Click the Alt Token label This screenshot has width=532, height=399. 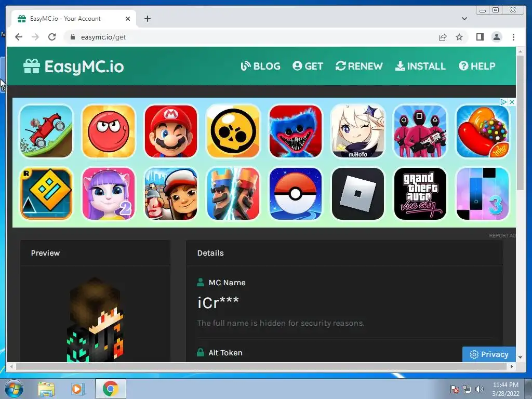click(x=225, y=353)
